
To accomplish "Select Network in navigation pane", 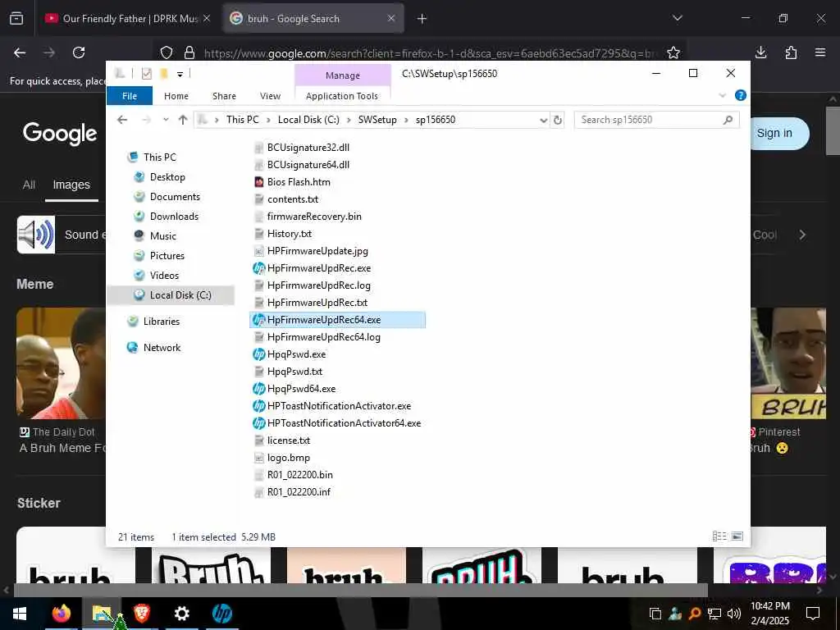I will click(x=162, y=348).
